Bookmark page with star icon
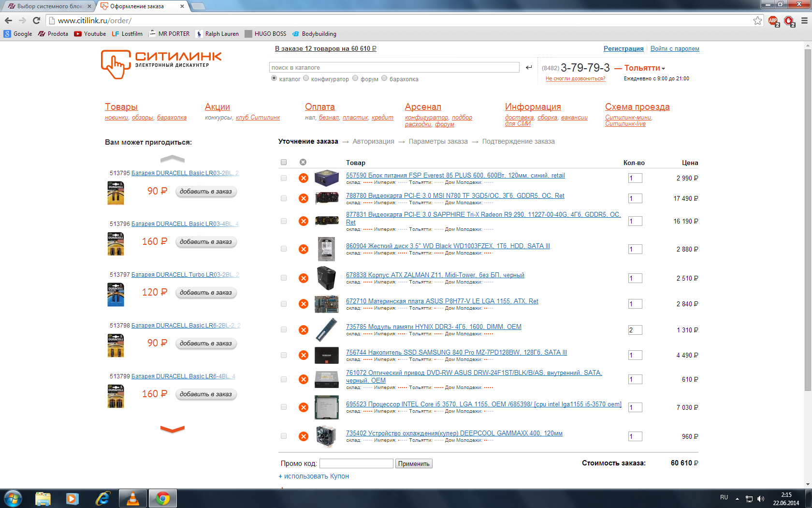This screenshot has width=812, height=508. click(x=757, y=20)
